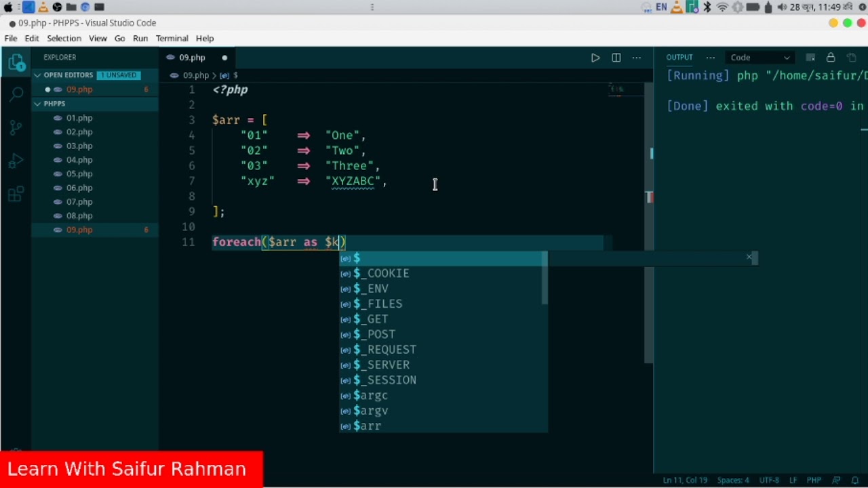The width and height of the screenshot is (868, 488).
Task: Select the 09.php editor tab
Action: coord(198,58)
